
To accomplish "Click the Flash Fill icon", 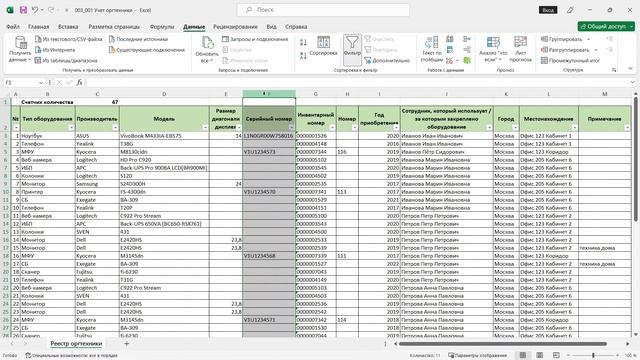I will pos(449,39).
